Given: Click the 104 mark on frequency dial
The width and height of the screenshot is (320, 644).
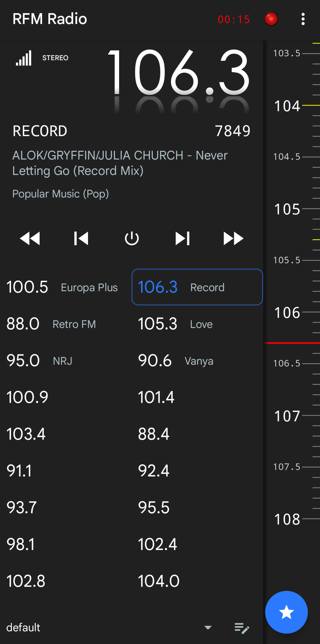Looking at the screenshot, I should [x=287, y=106].
